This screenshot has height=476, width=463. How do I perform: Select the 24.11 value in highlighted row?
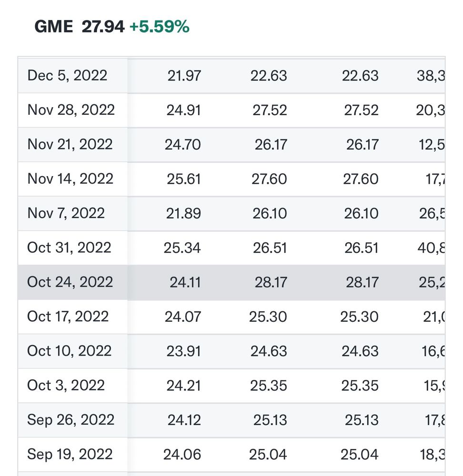coord(185,282)
